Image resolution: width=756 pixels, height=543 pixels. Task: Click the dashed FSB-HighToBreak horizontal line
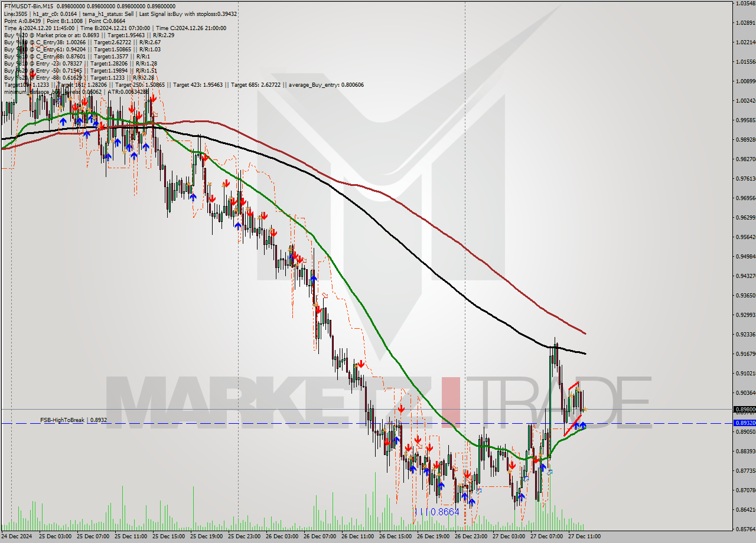tap(366, 423)
